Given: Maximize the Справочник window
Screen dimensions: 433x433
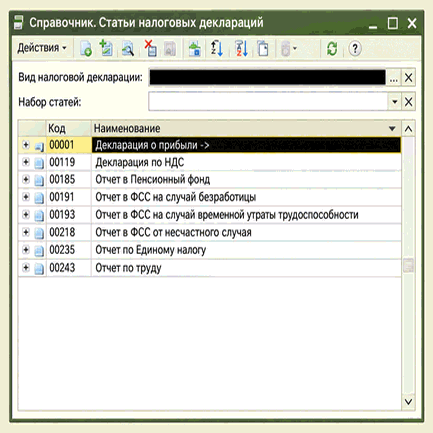Looking at the screenshot, I should 393,23.
